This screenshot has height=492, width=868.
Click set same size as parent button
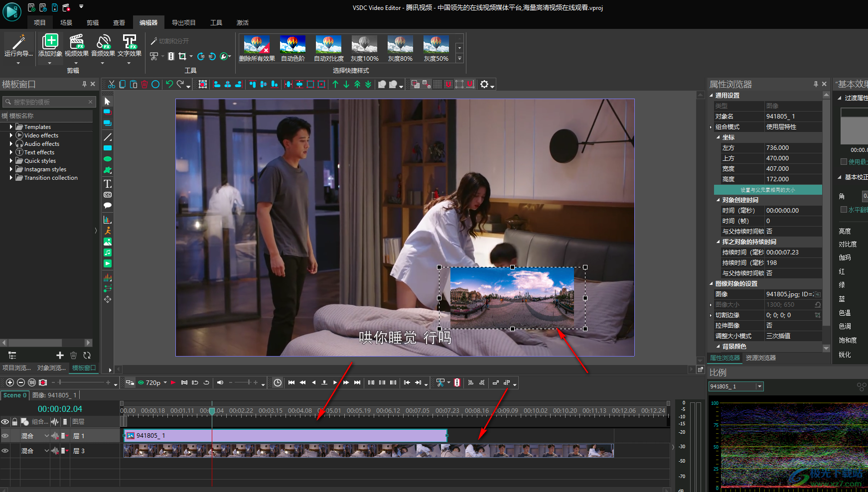coord(768,190)
